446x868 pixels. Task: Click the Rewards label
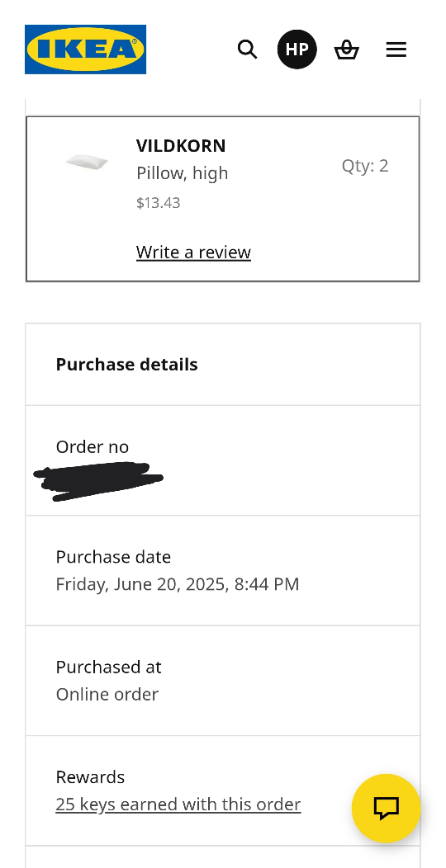click(x=90, y=776)
